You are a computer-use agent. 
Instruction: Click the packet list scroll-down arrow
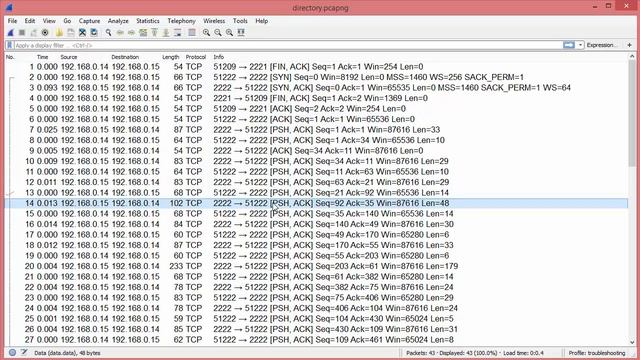point(632,342)
